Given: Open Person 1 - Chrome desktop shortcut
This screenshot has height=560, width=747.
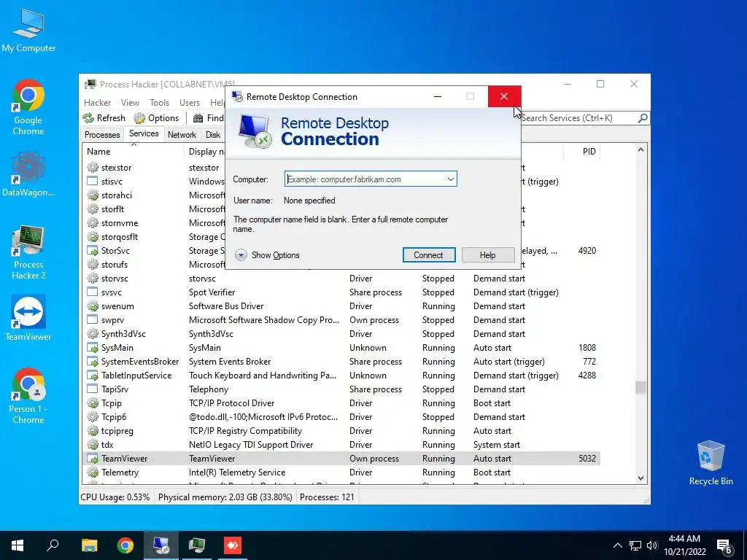Looking at the screenshot, I should pos(28,396).
